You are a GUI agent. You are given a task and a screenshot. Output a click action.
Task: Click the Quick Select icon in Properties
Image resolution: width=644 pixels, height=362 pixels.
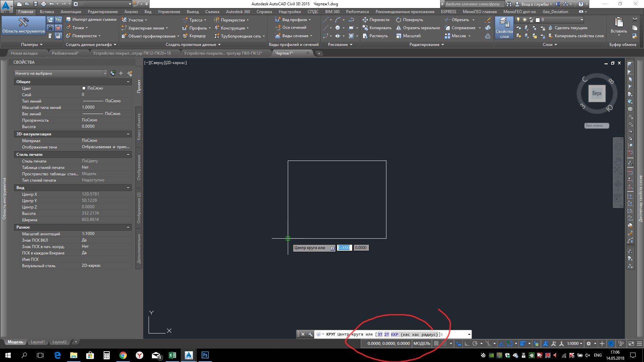click(x=129, y=73)
